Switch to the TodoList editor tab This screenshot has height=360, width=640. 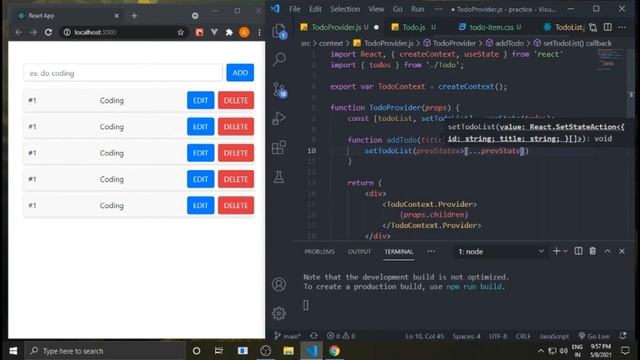pyautogui.click(x=564, y=27)
